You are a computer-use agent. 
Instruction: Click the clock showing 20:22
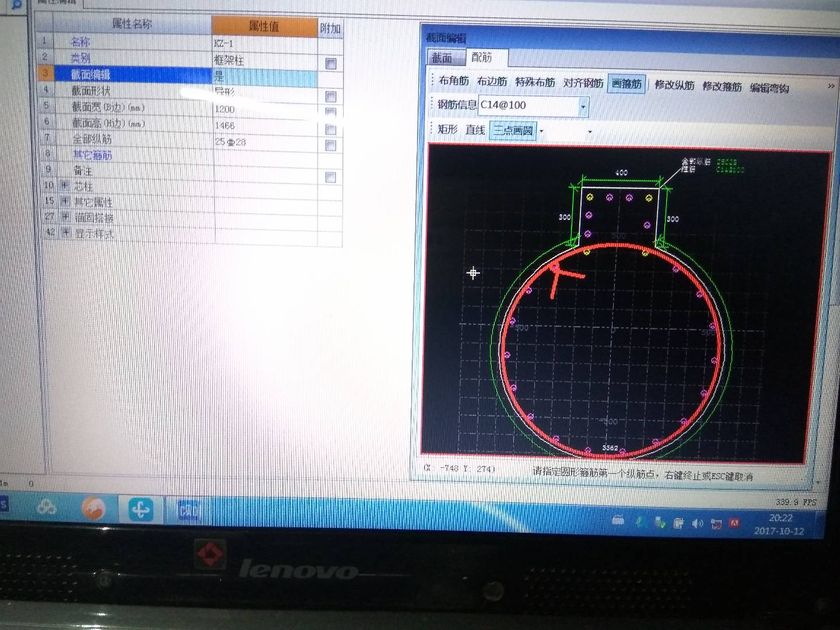click(780, 518)
